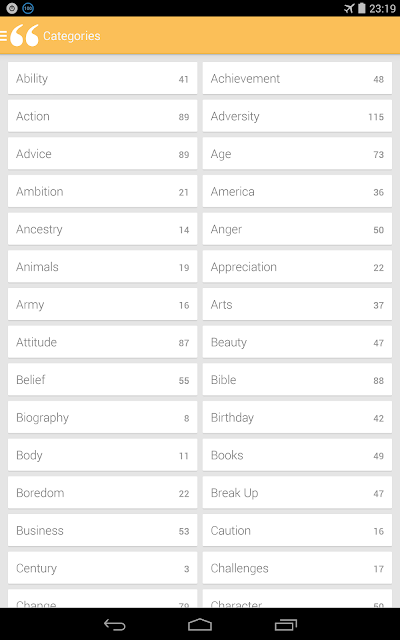Open the Appreciation category
This screenshot has width=400, height=640.
coord(297,267)
